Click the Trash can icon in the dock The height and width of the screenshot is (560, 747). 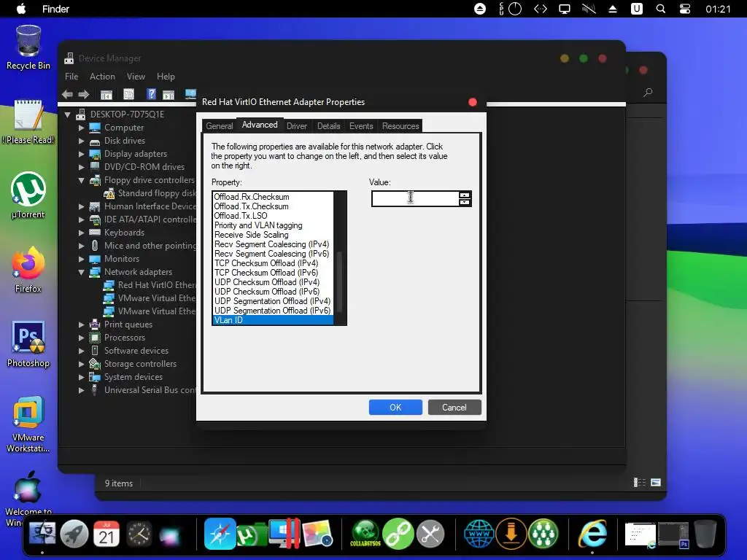pos(705,534)
